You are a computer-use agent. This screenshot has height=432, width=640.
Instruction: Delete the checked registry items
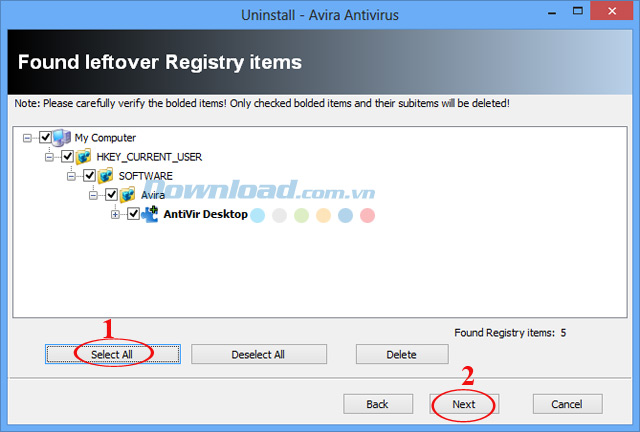click(x=402, y=354)
